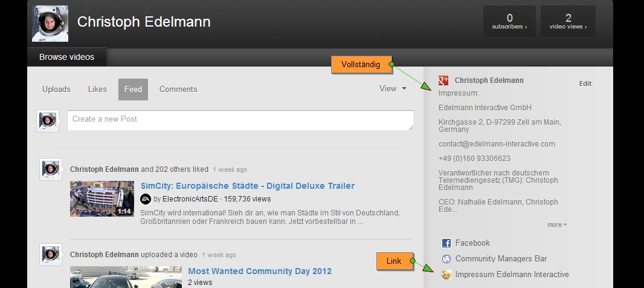This screenshot has height=288, width=644.
Task: Click the Christoph Edelmann channel avatar
Action: click(50, 24)
